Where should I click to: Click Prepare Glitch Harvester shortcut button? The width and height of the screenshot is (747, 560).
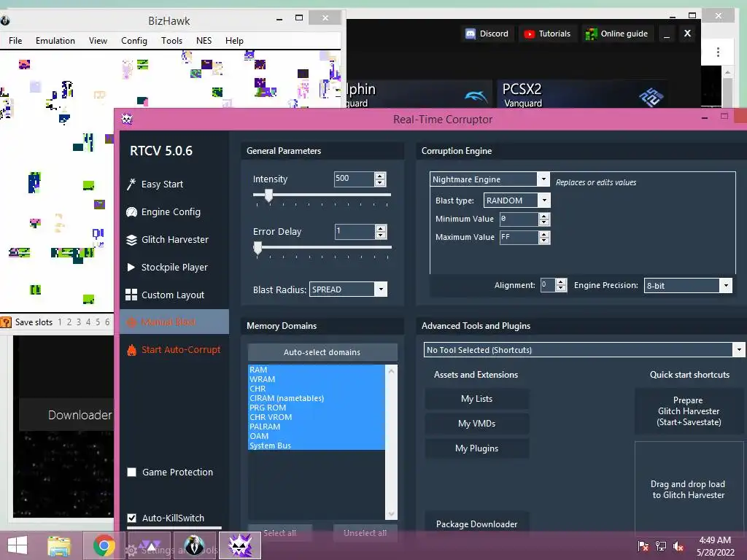(689, 411)
